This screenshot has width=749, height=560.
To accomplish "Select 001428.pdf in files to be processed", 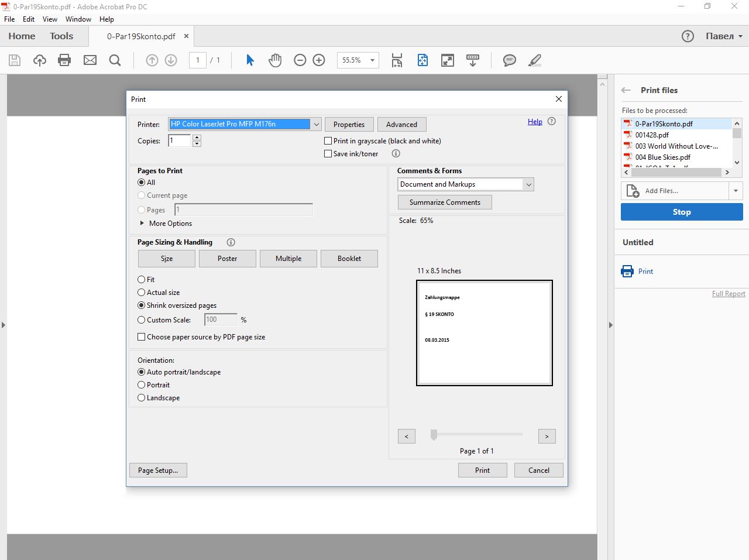I will tap(652, 135).
